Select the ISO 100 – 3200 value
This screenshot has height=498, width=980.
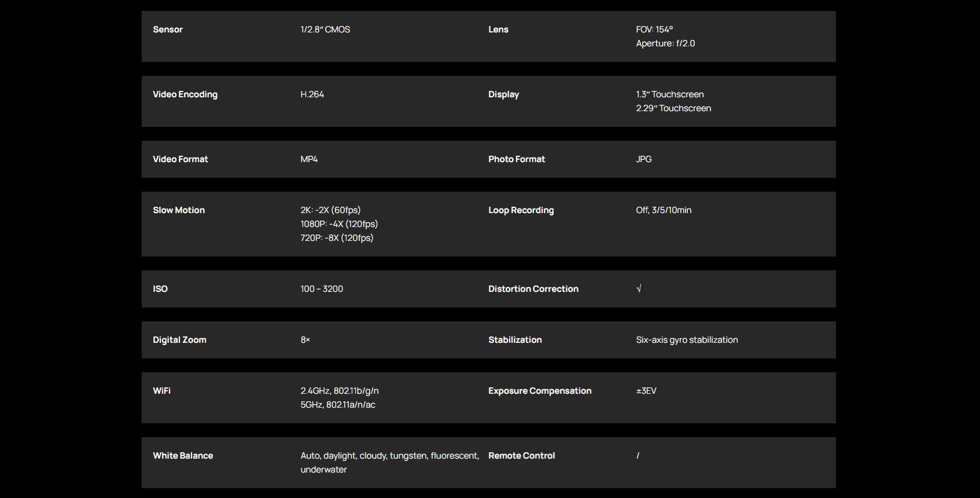click(322, 289)
